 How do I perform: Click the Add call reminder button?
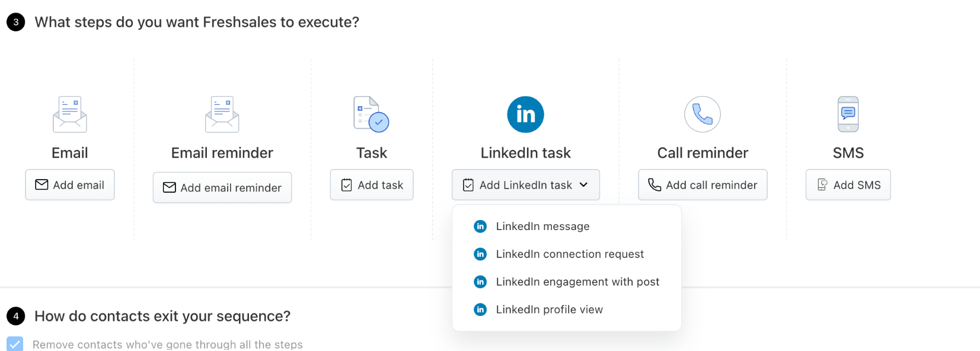coord(703,185)
